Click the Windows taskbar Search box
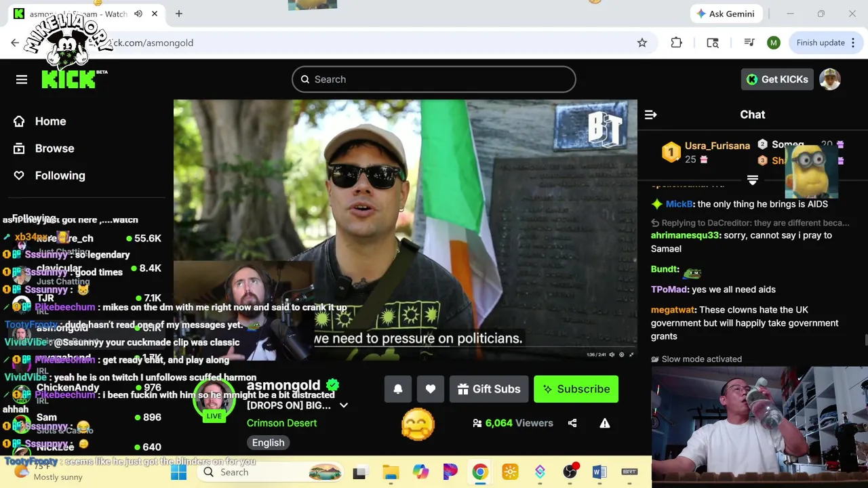868x488 pixels. (x=271, y=472)
